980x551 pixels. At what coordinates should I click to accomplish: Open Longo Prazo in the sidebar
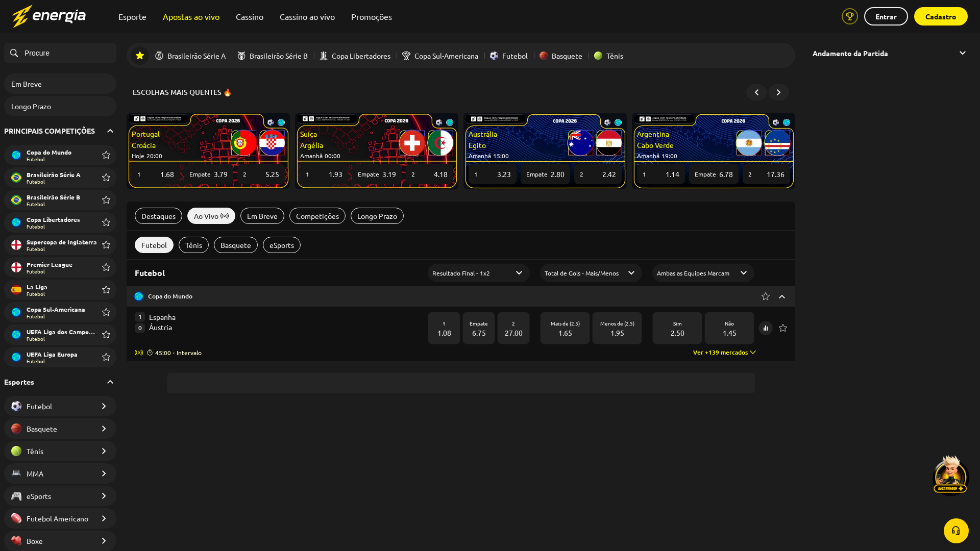pos(60,106)
